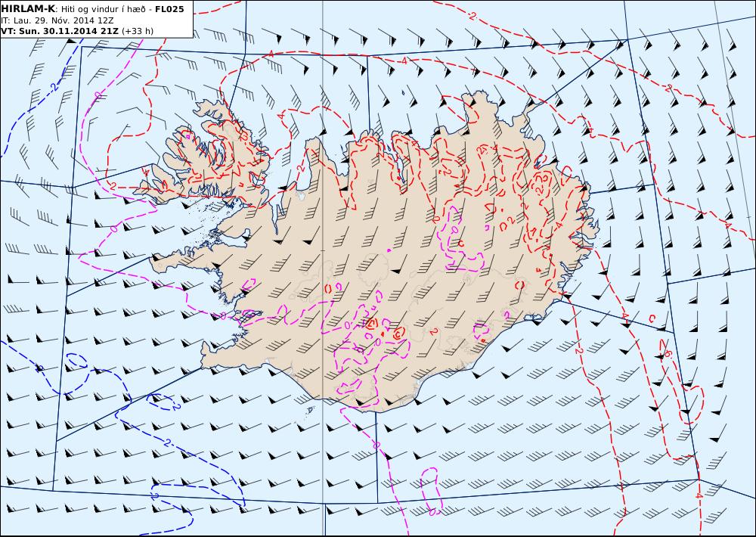Select the 'IT: Lau. 29. Nóv. 2014 12Z' line
Screen dimensions: 756x537
point(57,20)
